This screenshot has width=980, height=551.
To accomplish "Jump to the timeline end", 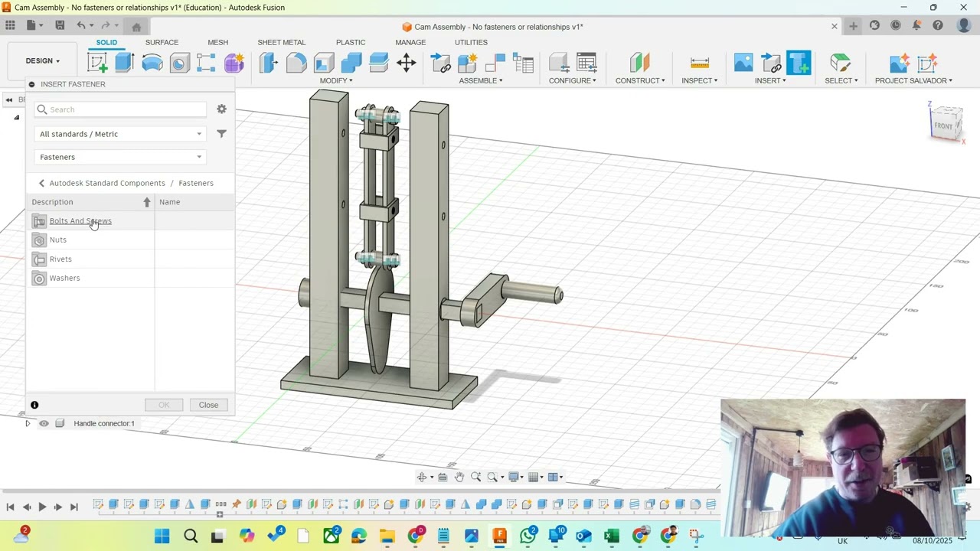I will point(74,507).
